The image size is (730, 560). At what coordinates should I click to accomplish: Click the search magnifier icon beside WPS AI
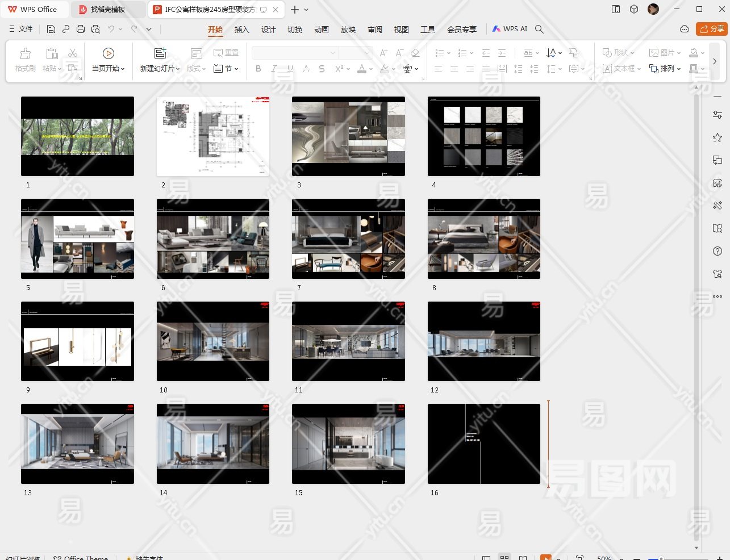click(x=540, y=29)
